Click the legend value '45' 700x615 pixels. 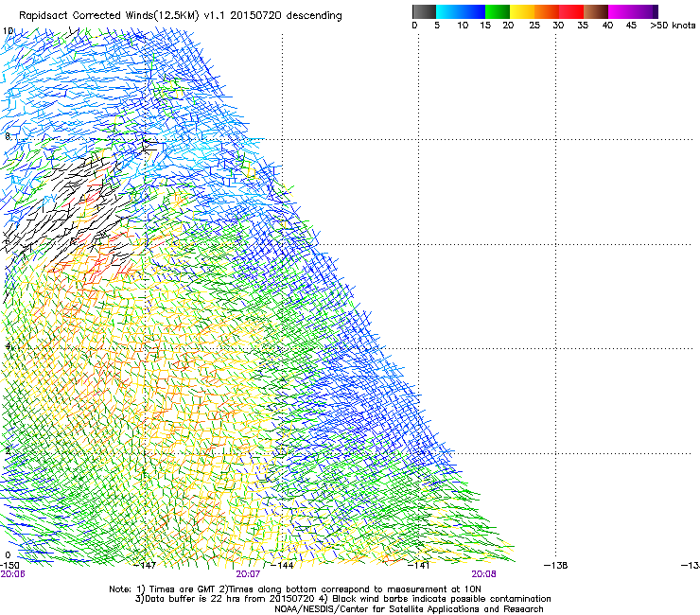(631, 26)
